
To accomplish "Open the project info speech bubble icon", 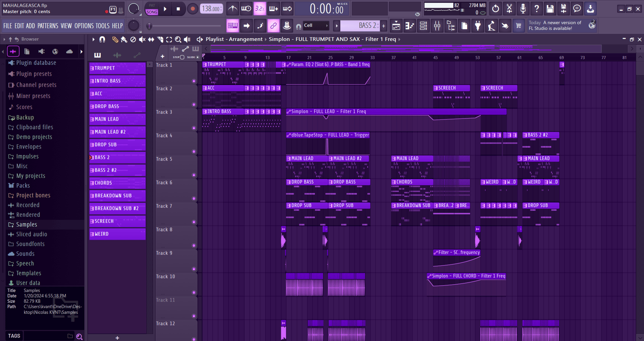I will point(577,8).
